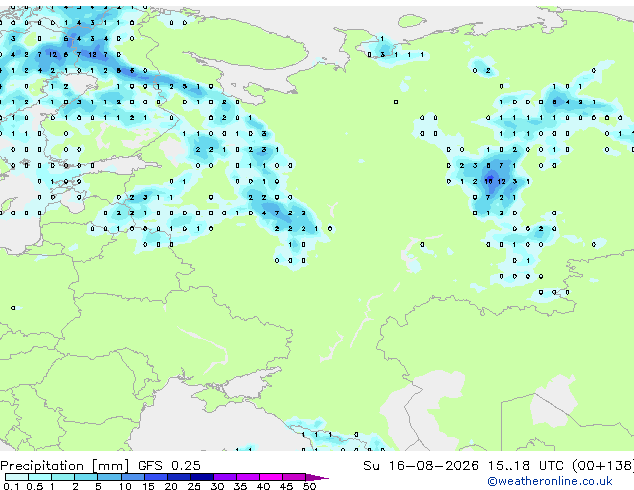Screen dimensions: 634x490
Task: Pick the 0.1–0.5 mm palest legend swatch
Action: (17, 477)
